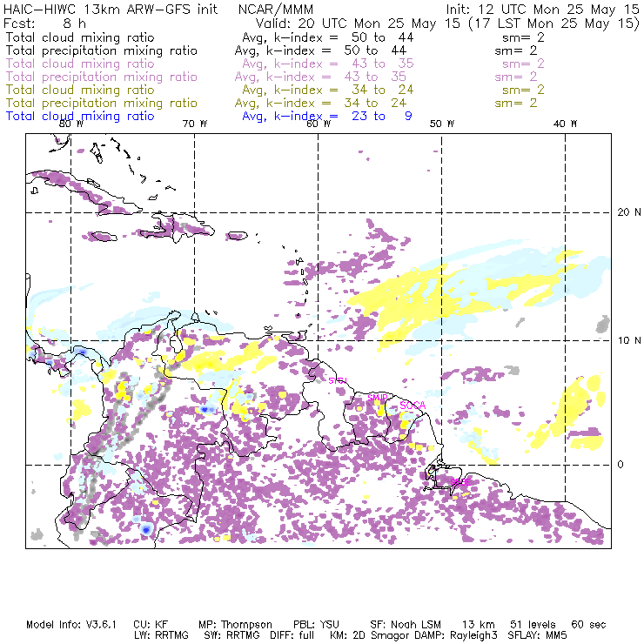The width and height of the screenshot is (644, 644).
Task: Click the black 'Total precipitation mixing ratio' legend label
Action: pyautogui.click(x=102, y=51)
